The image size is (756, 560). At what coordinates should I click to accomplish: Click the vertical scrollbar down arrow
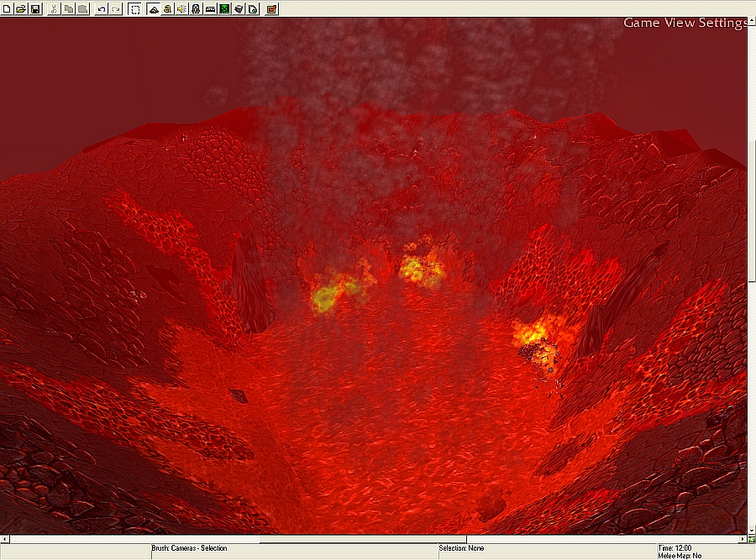pyautogui.click(x=752, y=530)
